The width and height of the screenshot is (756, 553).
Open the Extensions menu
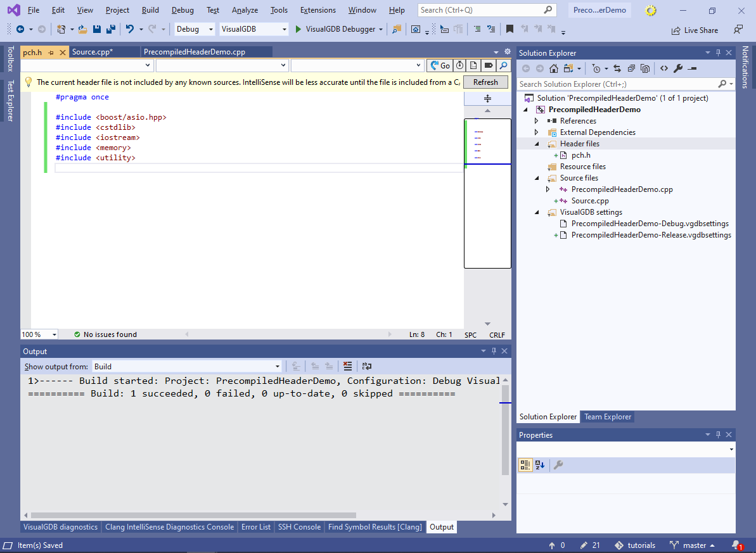317,10
